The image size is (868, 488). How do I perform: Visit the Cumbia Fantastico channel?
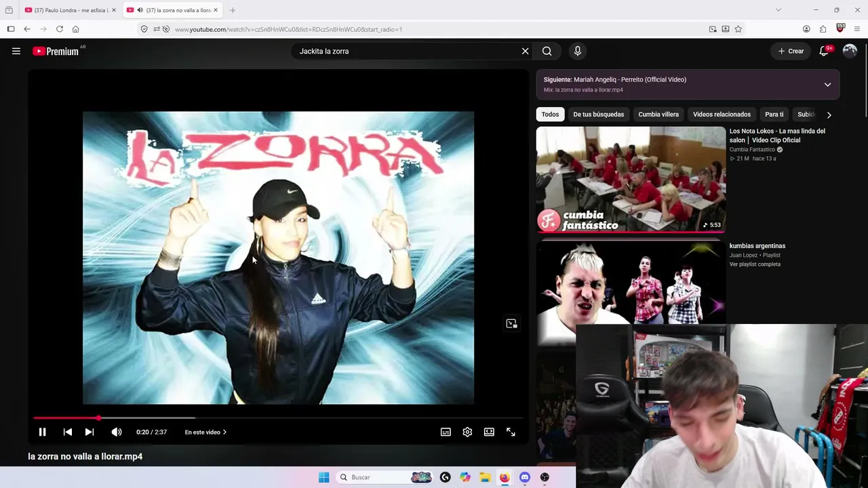coord(752,150)
